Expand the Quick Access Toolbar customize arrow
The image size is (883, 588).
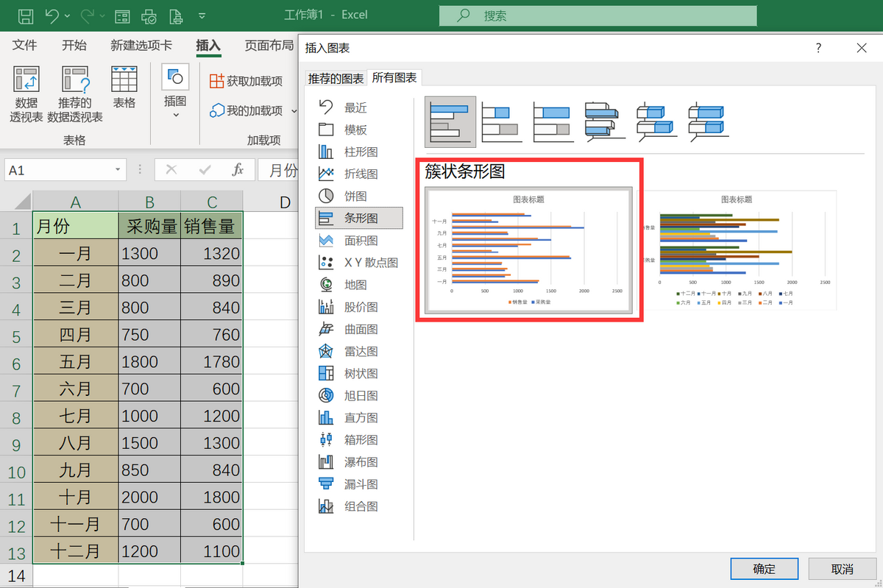pos(202,15)
